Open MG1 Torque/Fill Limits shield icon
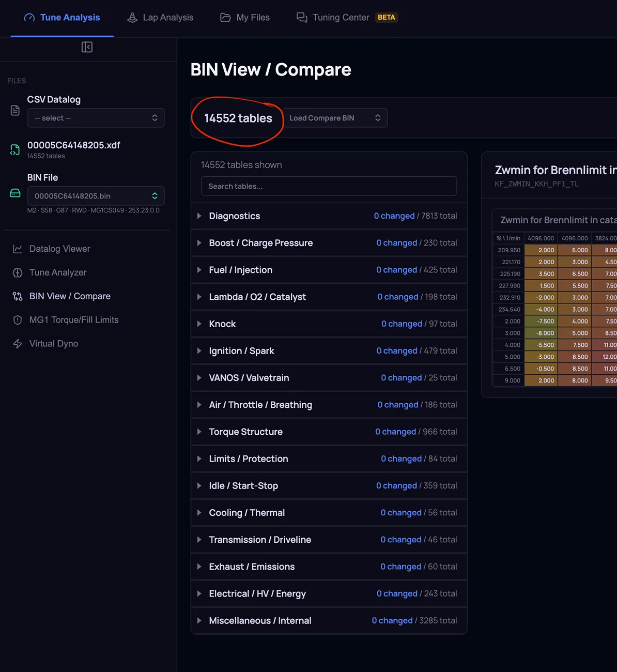 click(x=18, y=320)
